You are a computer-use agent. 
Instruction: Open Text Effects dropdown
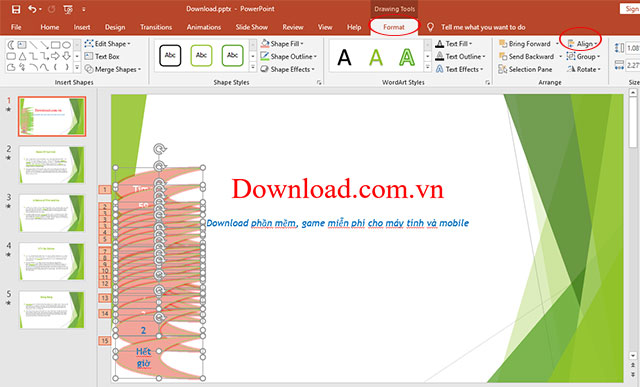pos(459,69)
